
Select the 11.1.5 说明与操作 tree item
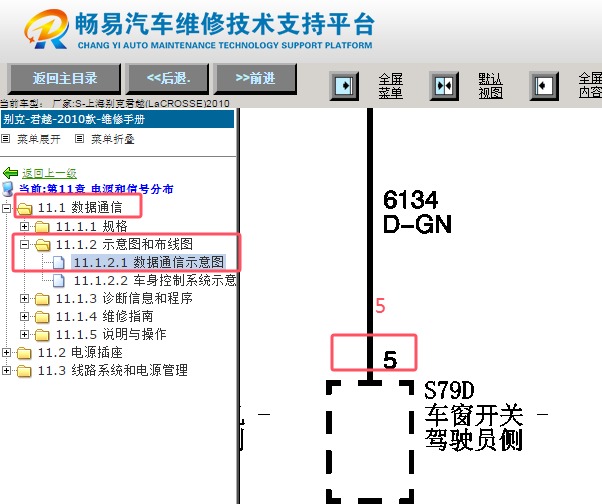111,334
